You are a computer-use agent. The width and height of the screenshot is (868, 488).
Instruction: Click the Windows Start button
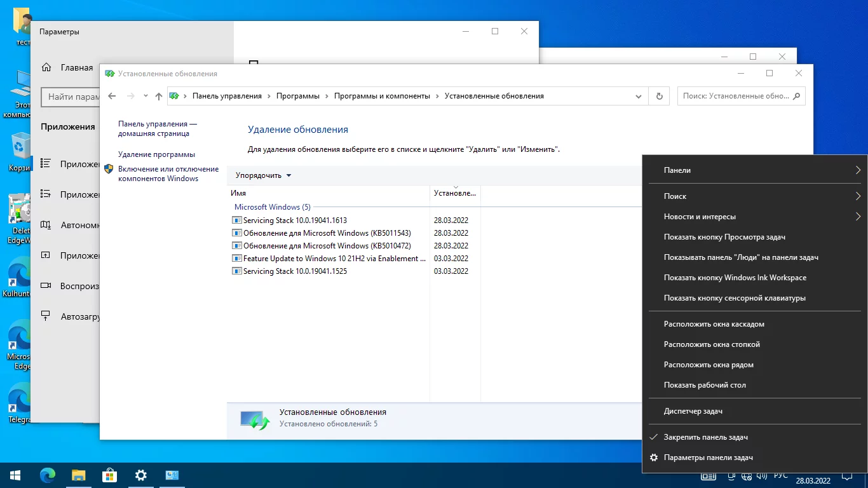click(15, 475)
